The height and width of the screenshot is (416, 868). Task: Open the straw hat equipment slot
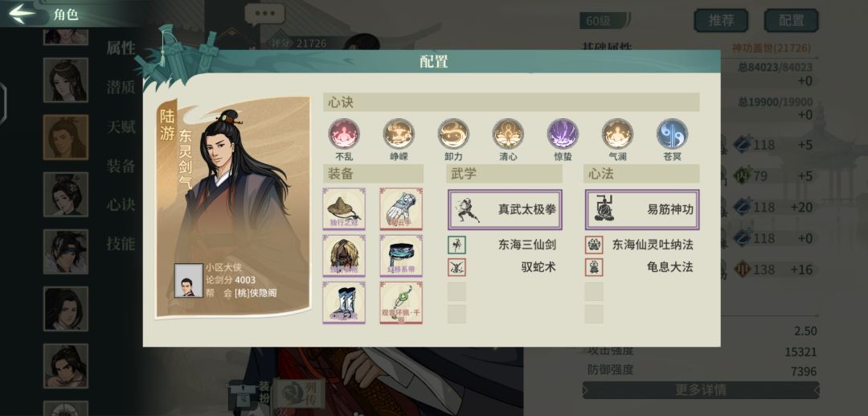click(x=344, y=209)
